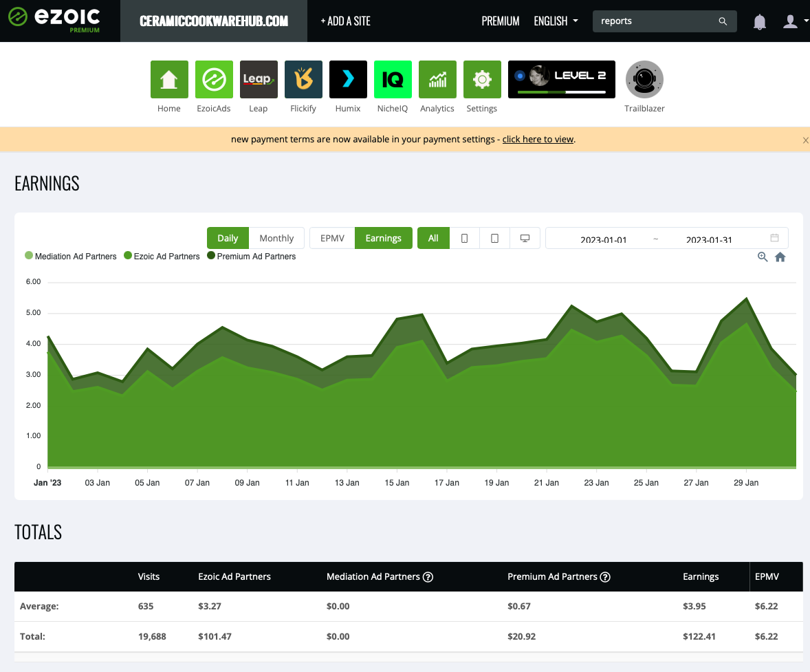Click the notifications bell icon

point(759,22)
